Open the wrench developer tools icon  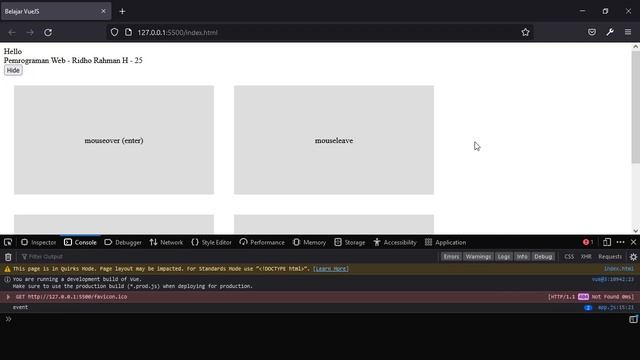pos(610,32)
